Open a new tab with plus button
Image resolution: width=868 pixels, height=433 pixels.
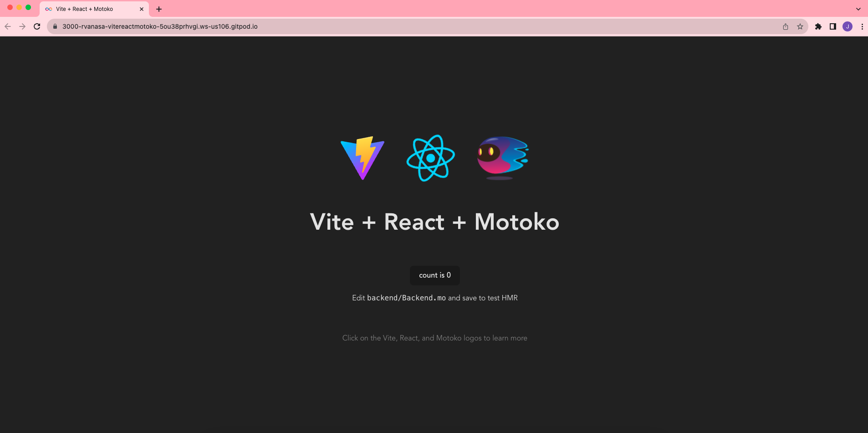click(159, 9)
